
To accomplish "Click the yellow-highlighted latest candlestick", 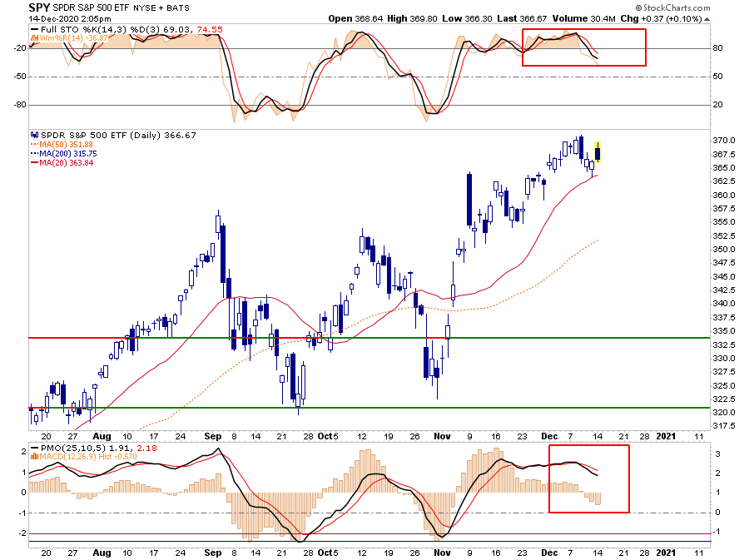I will click(x=598, y=152).
